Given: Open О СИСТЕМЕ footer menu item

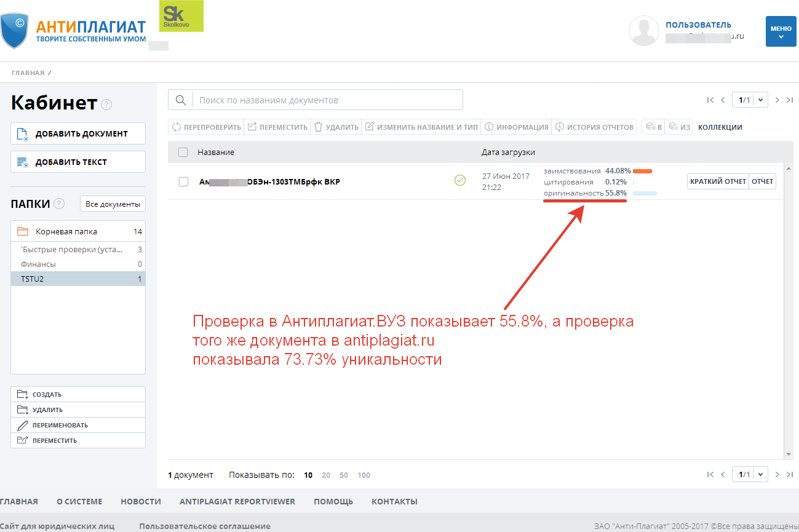Looking at the screenshot, I should [79, 501].
